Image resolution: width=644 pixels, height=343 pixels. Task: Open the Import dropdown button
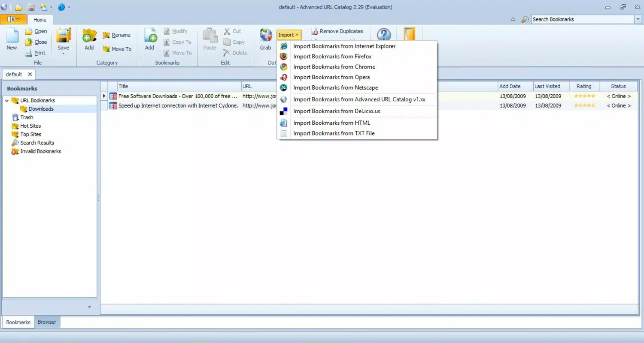tap(289, 35)
